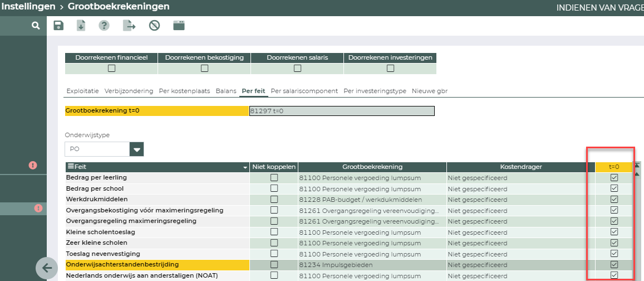This screenshot has height=281, width=644.
Task: Click the save floppy disk icon
Action: tap(59, 26)
